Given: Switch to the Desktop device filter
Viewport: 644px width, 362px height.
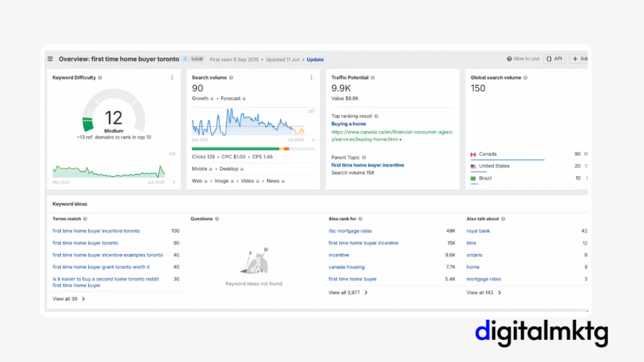Looking at the screenshot, I should [229, 169].
